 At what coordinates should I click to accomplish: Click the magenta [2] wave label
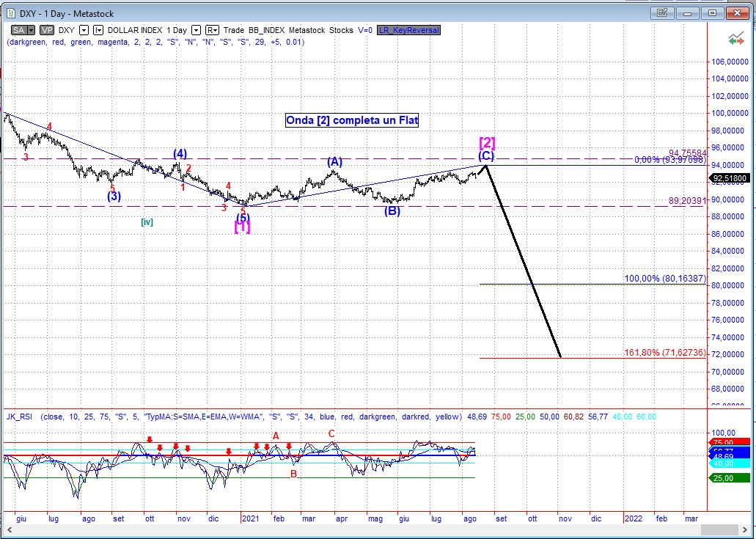tap(487, 142)
